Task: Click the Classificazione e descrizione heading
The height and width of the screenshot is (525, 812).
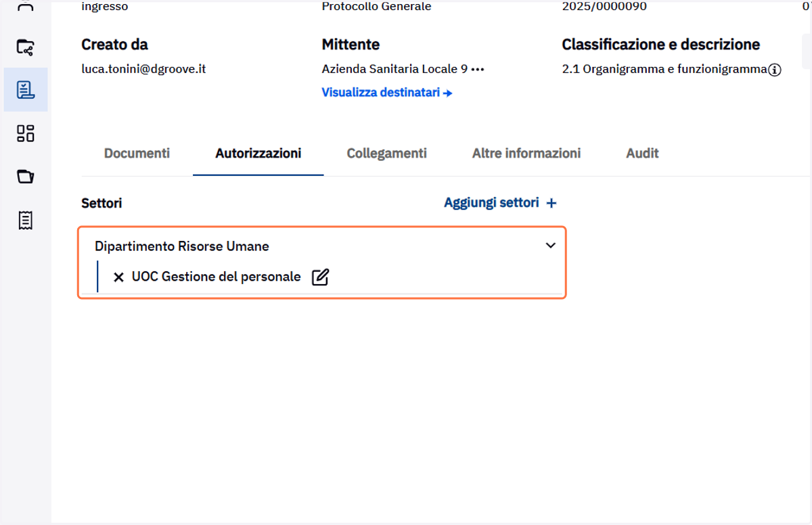Action: click(x=660, y=45)
